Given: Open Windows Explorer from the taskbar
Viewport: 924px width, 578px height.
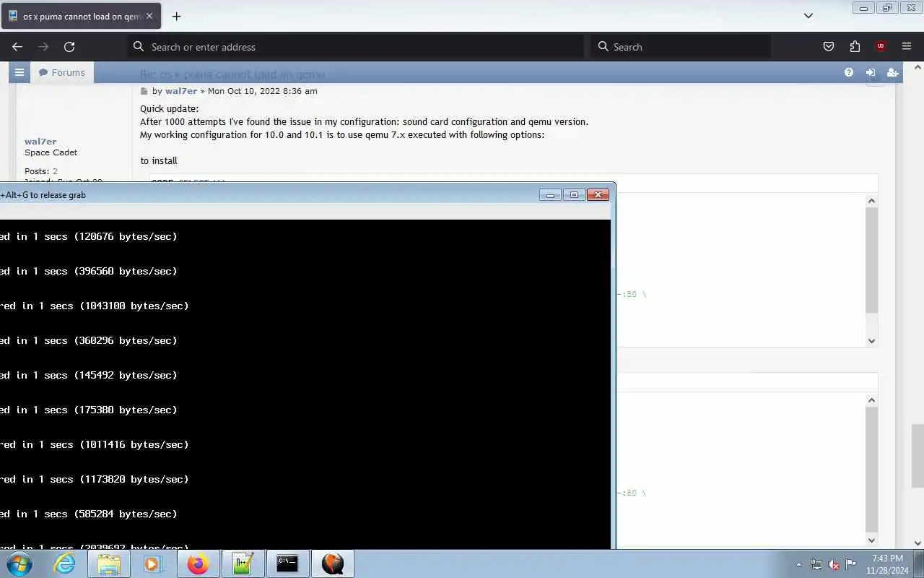Looking at the screenshot, I should coord(109,564).
